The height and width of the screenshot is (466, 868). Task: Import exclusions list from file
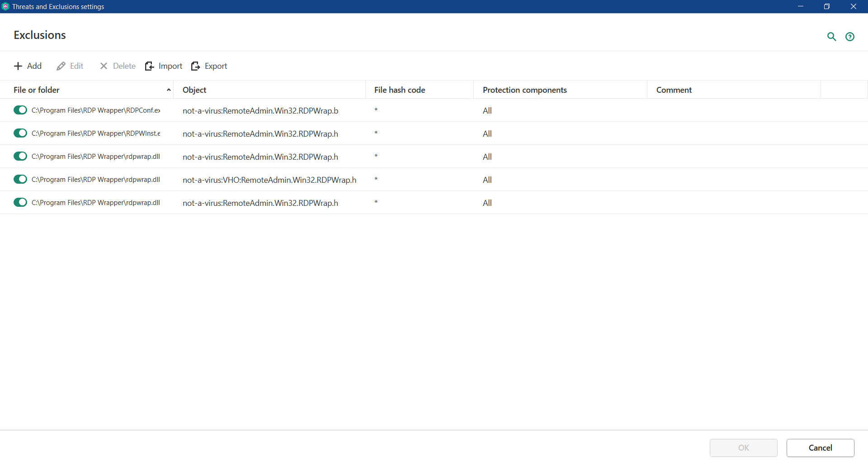[x=164, y=66]
